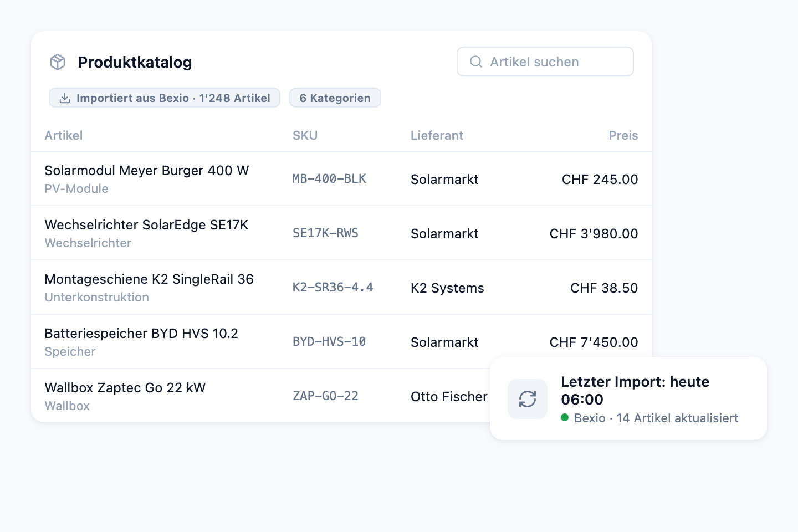Click SKU SE17K-RWS

click(x=325, y=233)
